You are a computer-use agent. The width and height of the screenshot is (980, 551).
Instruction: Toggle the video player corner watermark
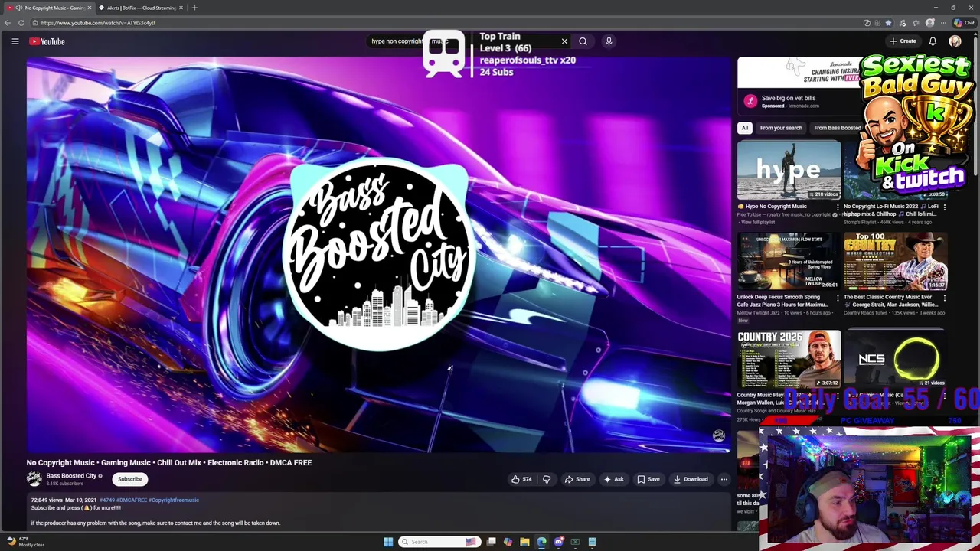click(x=718, y=435)
